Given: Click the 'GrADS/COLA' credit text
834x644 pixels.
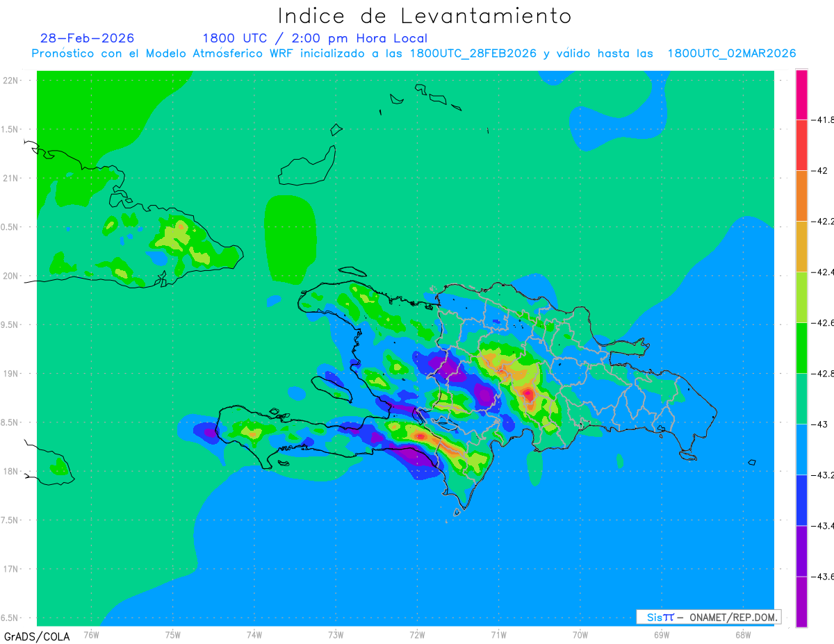Looking at the screenshot, I should tap(37, 636).
